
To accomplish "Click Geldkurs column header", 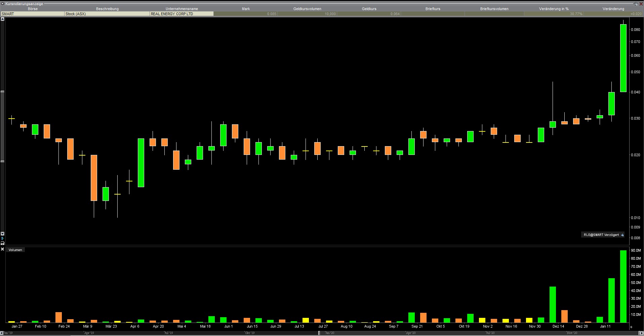I will point(369,9).
